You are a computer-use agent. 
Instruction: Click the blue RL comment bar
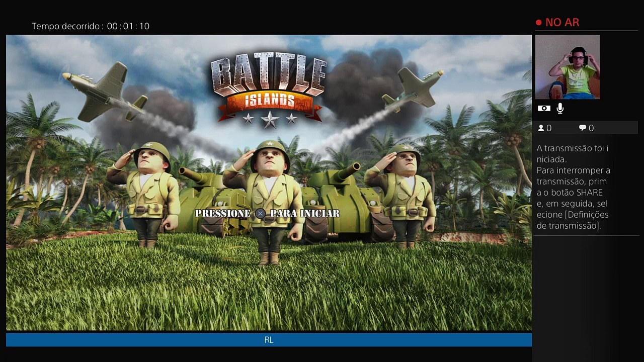tap(269, 340)
